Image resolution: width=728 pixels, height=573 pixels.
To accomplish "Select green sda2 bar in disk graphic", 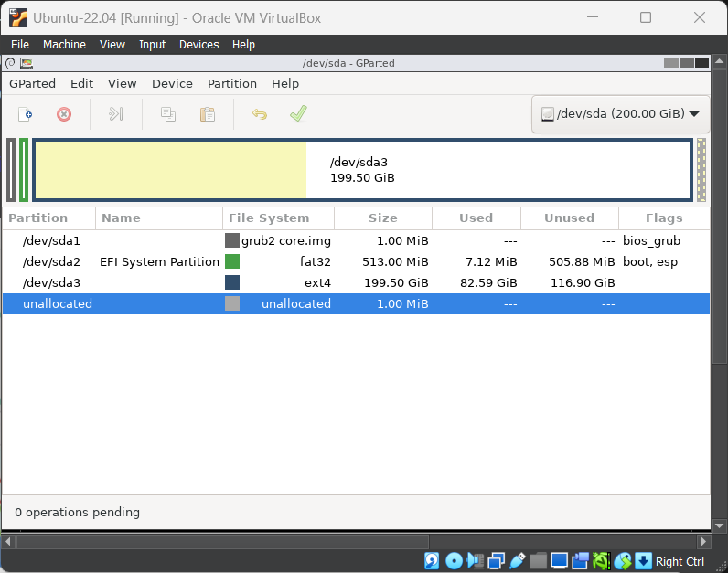I will (x=24, y=170).
